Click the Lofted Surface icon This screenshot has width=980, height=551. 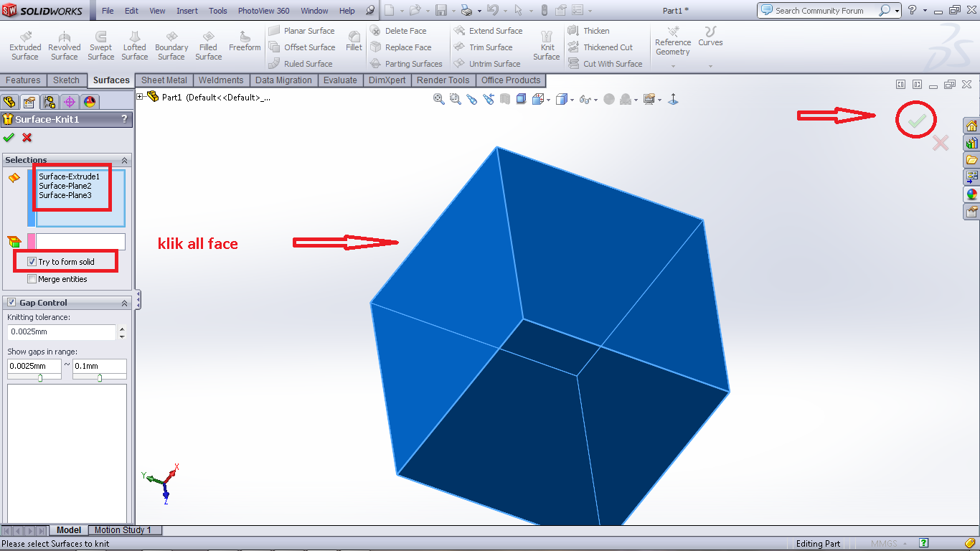pos(135,45)
